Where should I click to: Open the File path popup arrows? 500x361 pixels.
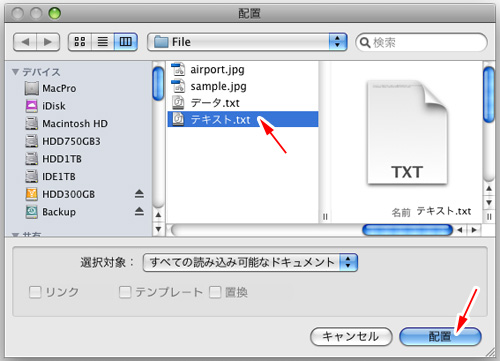click(338, 42)
